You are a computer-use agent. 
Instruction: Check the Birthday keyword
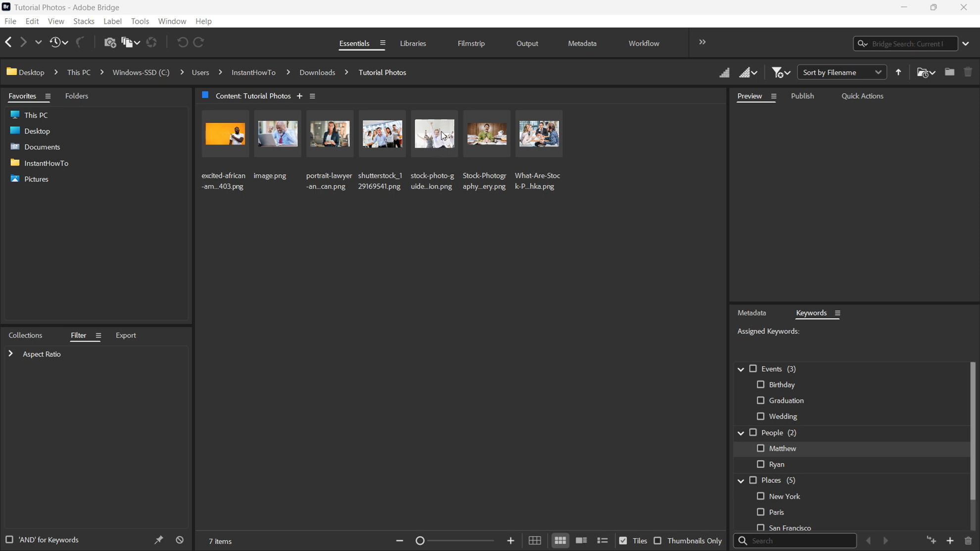[x=761, y=385]
